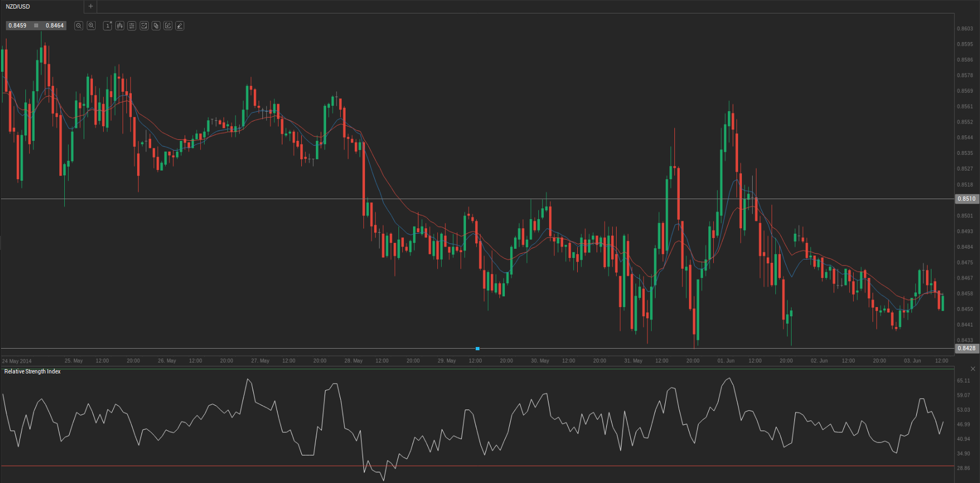Click the Relative Strength Index label
The image size is (980, 483).
32,372
